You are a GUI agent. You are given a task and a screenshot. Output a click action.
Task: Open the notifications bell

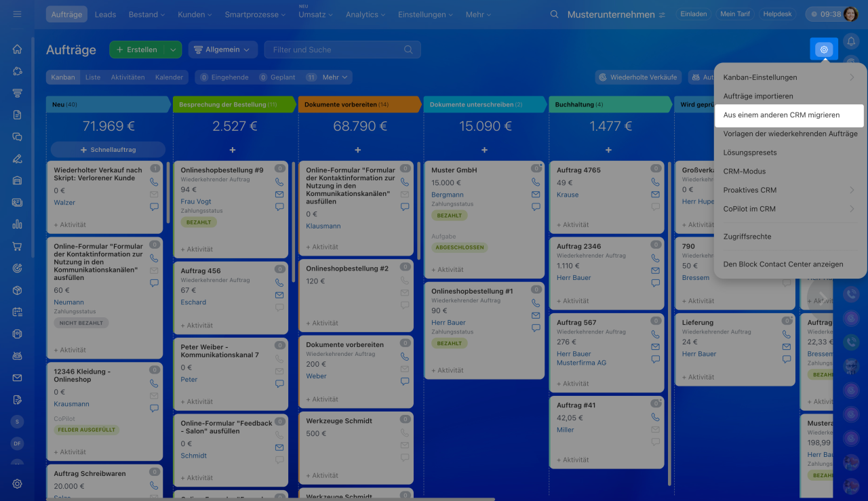coord(851,41)
